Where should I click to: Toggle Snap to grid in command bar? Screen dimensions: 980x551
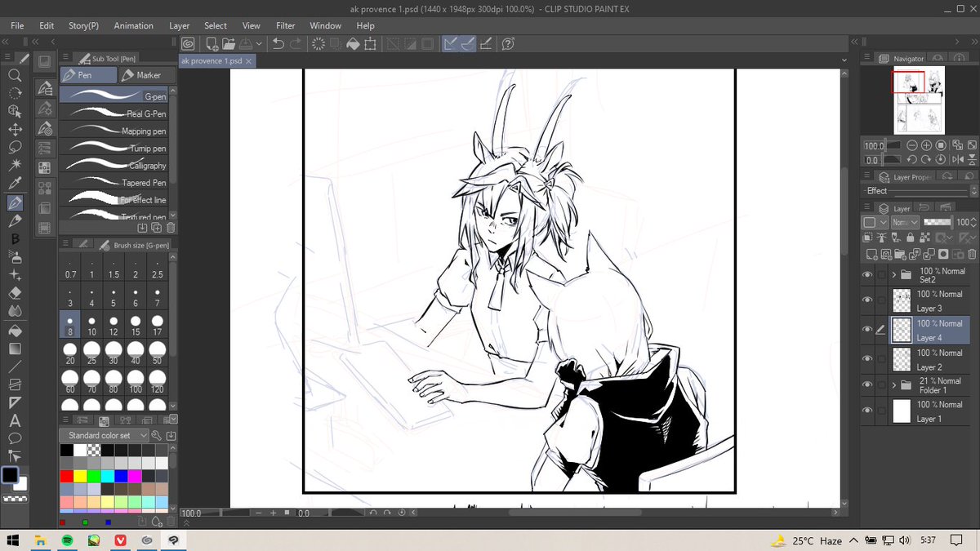click(486, 44)
